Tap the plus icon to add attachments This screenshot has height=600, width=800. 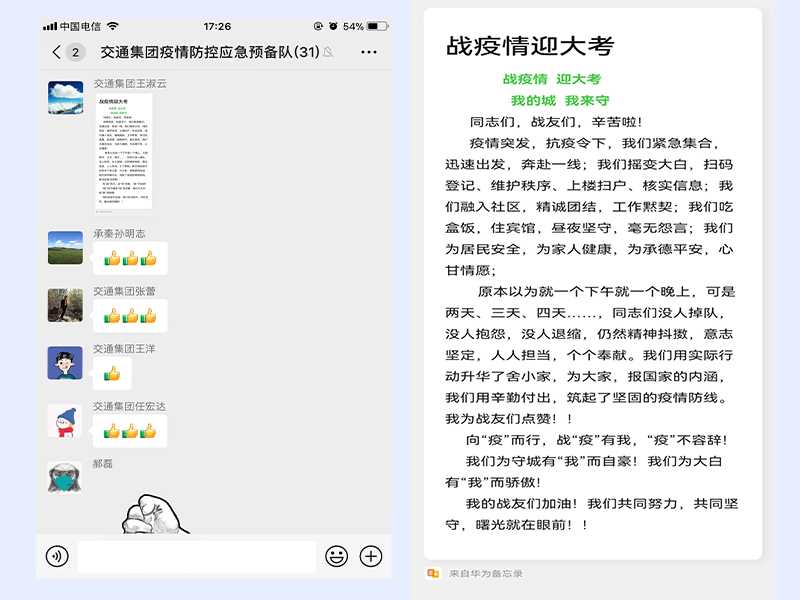(371, 556)
